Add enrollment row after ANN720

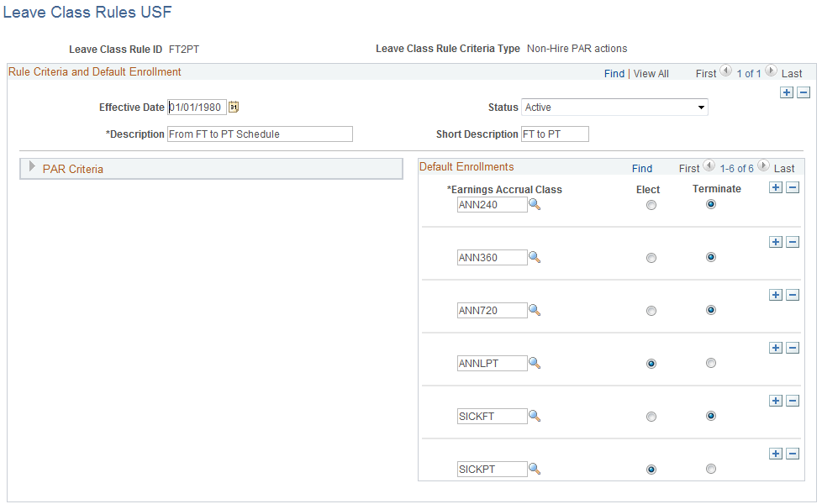pyautogui.click(x=775, y=295)
